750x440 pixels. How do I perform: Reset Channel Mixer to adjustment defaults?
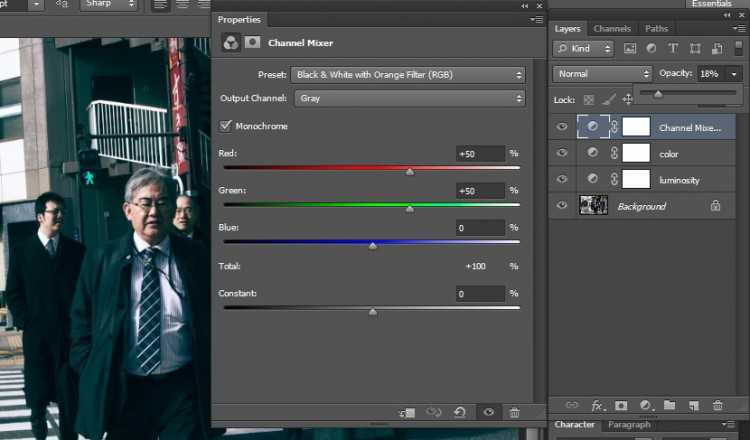tap(461, 412)
